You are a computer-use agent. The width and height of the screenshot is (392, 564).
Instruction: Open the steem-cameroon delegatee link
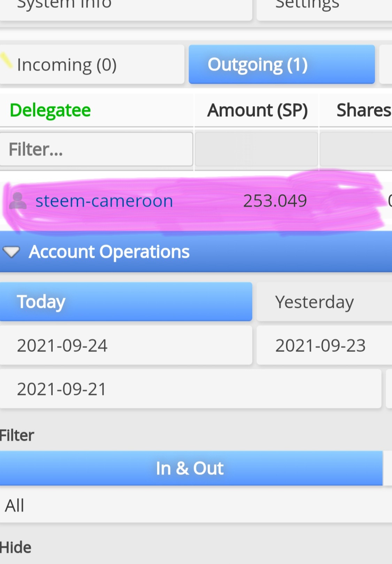click(104, 201)
